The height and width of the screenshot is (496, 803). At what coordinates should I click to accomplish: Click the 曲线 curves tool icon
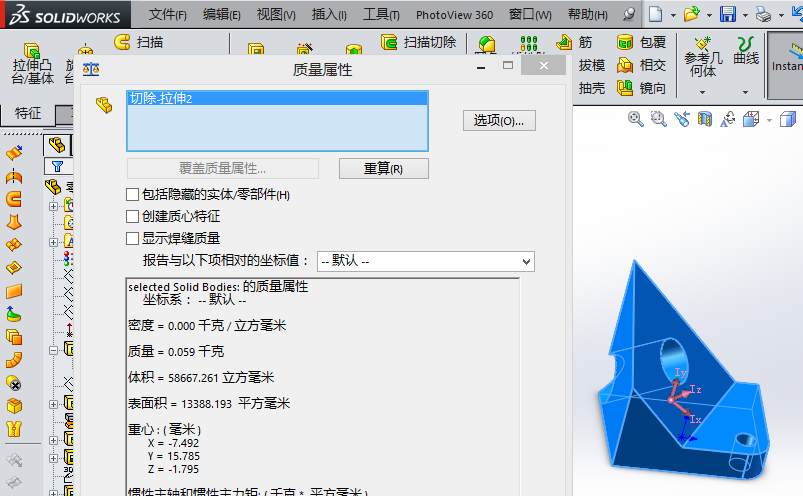[x=746, y=45]
